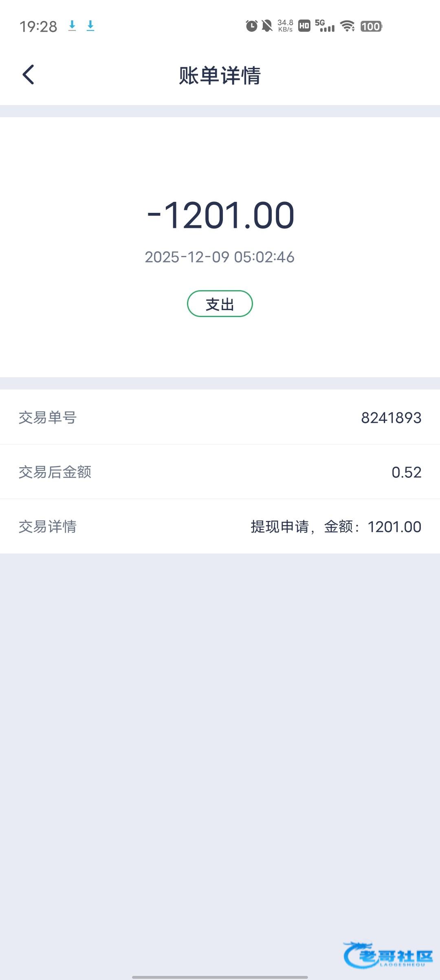This screenshot has width=440, height=980.
Task: Tap the 5G signal strength icon
Action: (x=325, y=26)
